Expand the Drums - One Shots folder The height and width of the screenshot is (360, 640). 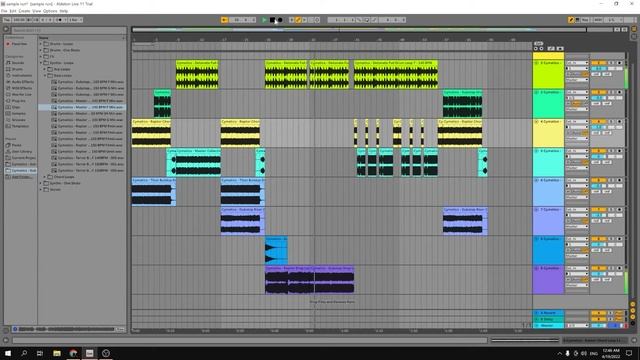coord(41,50)
